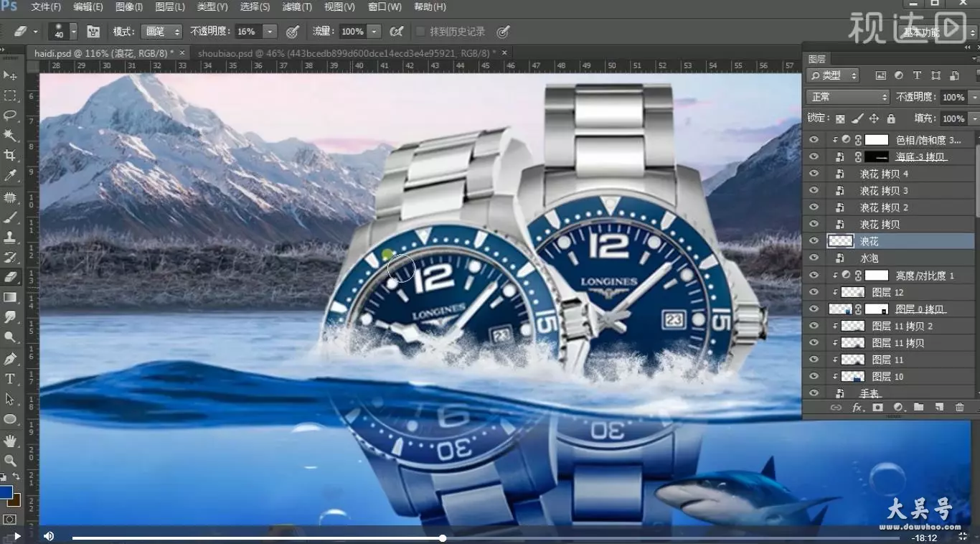The height and width of the screenshot is (544, 980).
Task: Select the Clone Stamp tool
Action: 10,237
